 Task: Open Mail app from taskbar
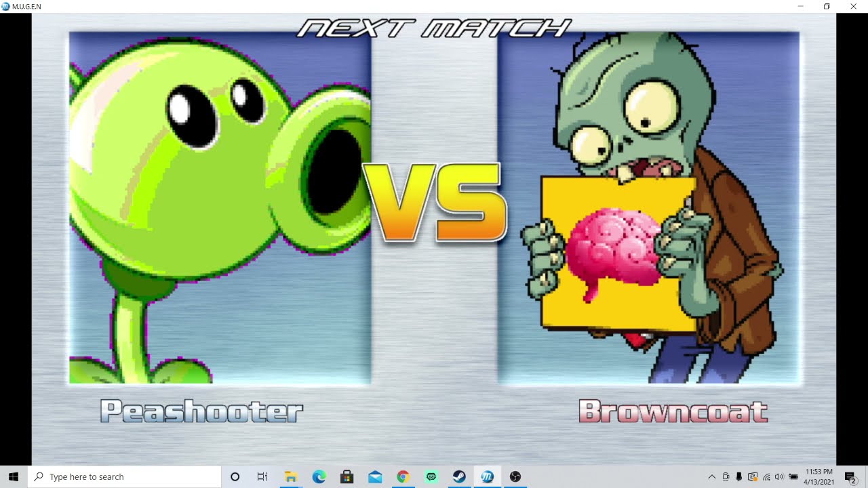coord(375,476)
